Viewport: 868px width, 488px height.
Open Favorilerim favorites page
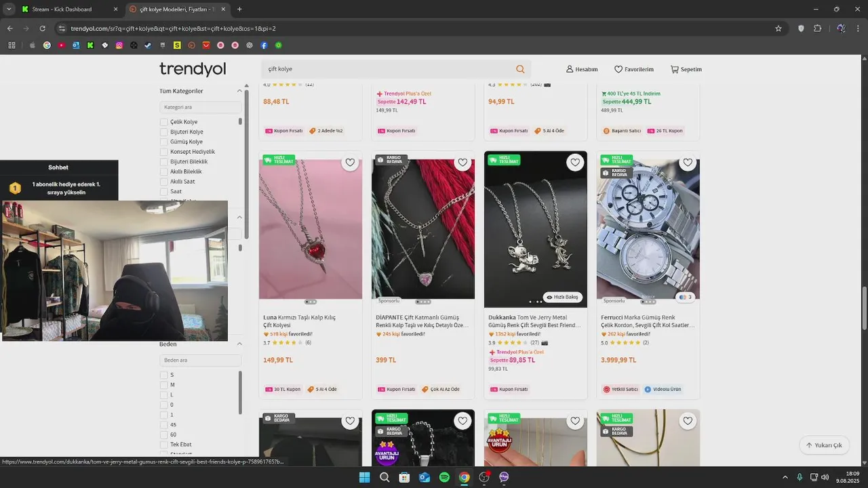[634, 69]
